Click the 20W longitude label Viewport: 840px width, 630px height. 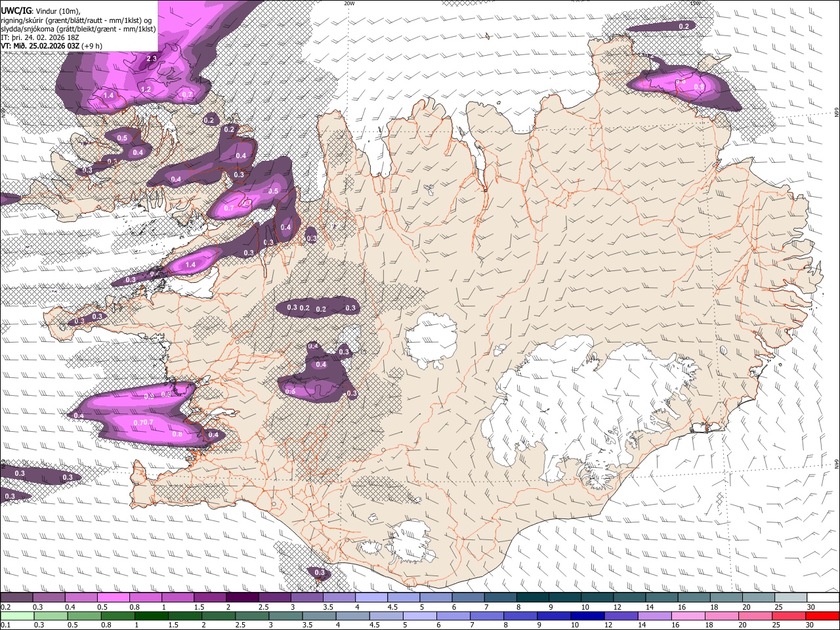point(349,3)
